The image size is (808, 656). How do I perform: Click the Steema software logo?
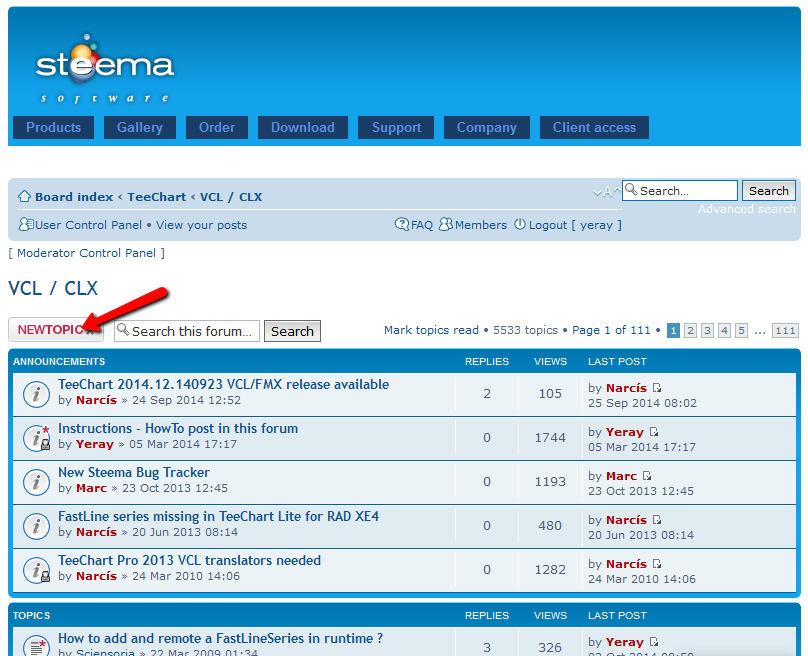(x=105, y=68)
